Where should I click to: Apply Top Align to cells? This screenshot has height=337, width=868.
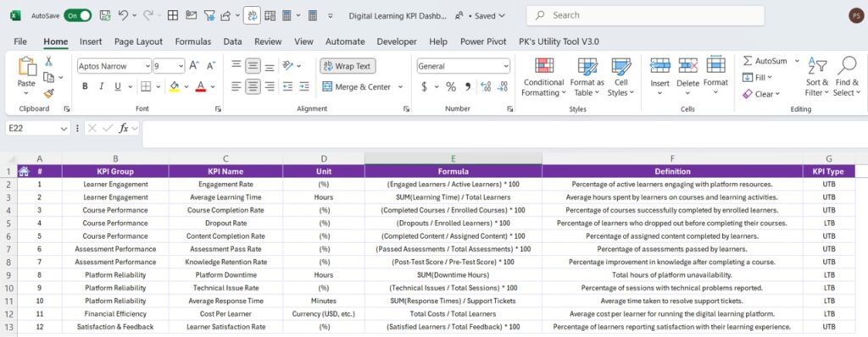(x=236, y=65)
